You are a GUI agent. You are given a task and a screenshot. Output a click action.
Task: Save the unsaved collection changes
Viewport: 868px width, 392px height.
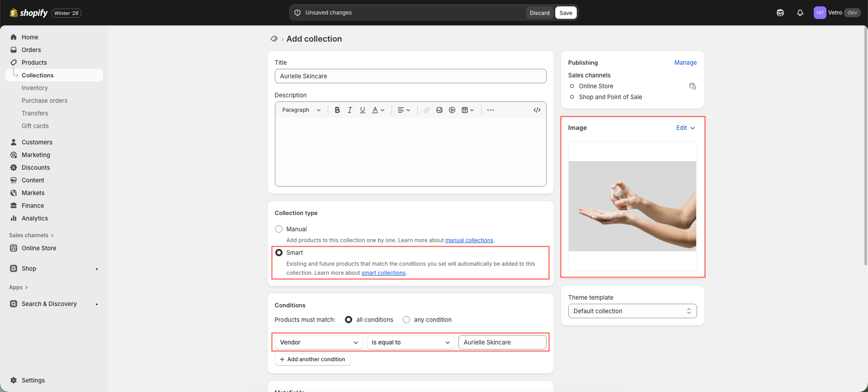pos(566,13)
